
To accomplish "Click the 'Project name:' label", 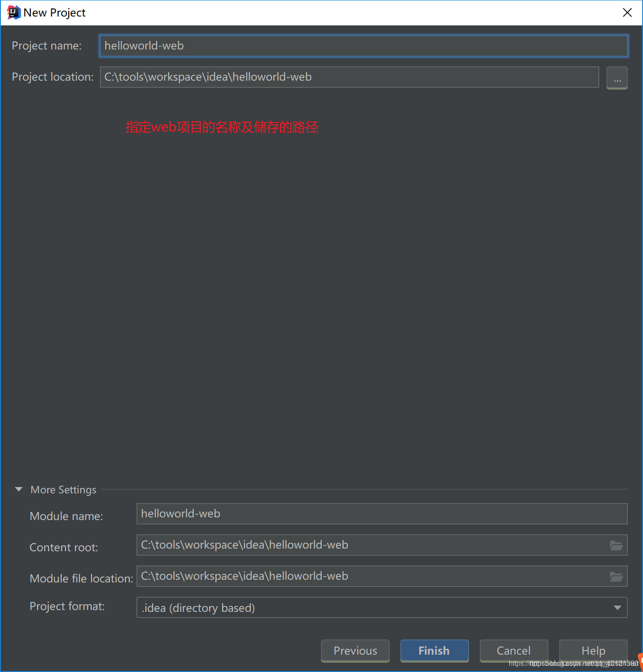I will coord(47,46).
